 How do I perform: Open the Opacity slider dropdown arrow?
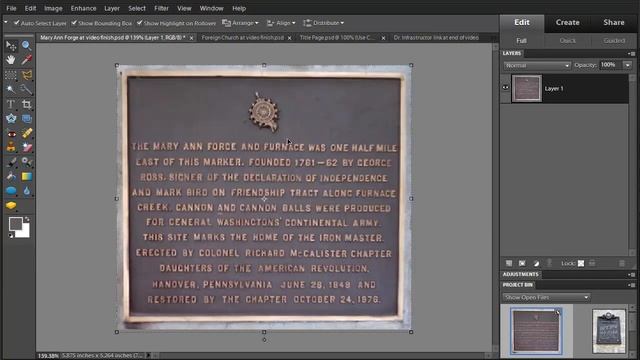(627, 65)
